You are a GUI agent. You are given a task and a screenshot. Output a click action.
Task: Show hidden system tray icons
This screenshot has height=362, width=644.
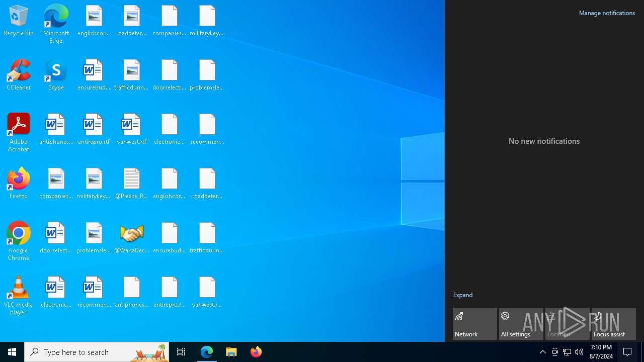pyautogui.click(x=542, y=352)
